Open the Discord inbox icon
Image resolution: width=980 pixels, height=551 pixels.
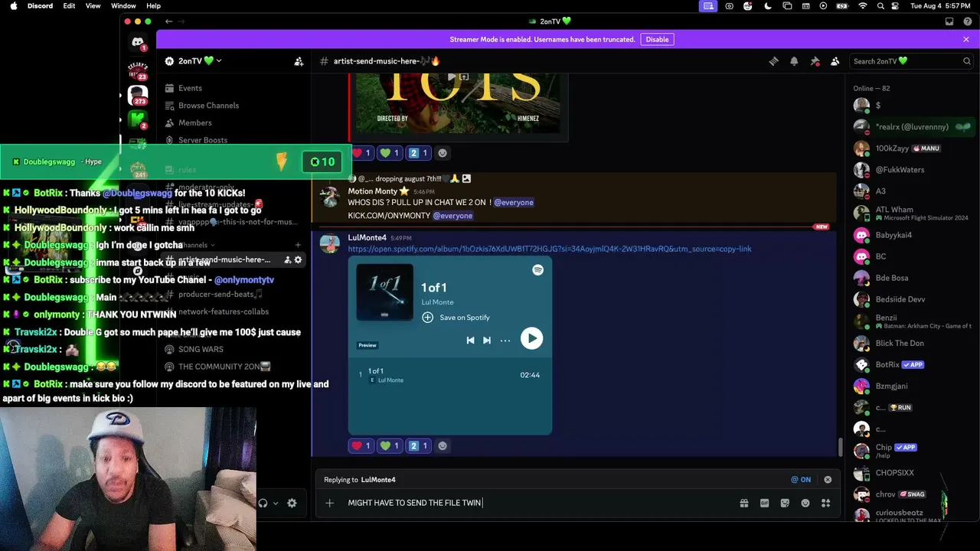point(949,21)
